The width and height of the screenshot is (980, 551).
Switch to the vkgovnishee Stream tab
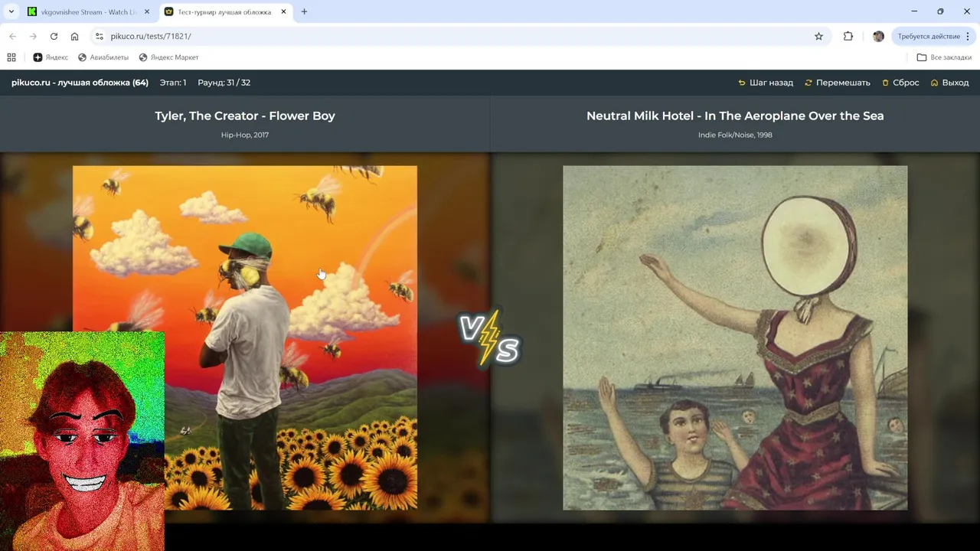coord(88,11)
